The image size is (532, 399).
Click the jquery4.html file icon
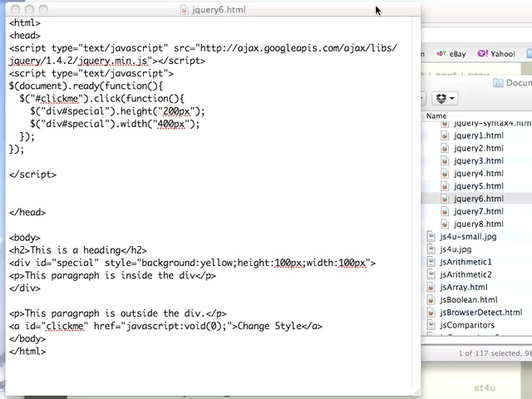445,173
